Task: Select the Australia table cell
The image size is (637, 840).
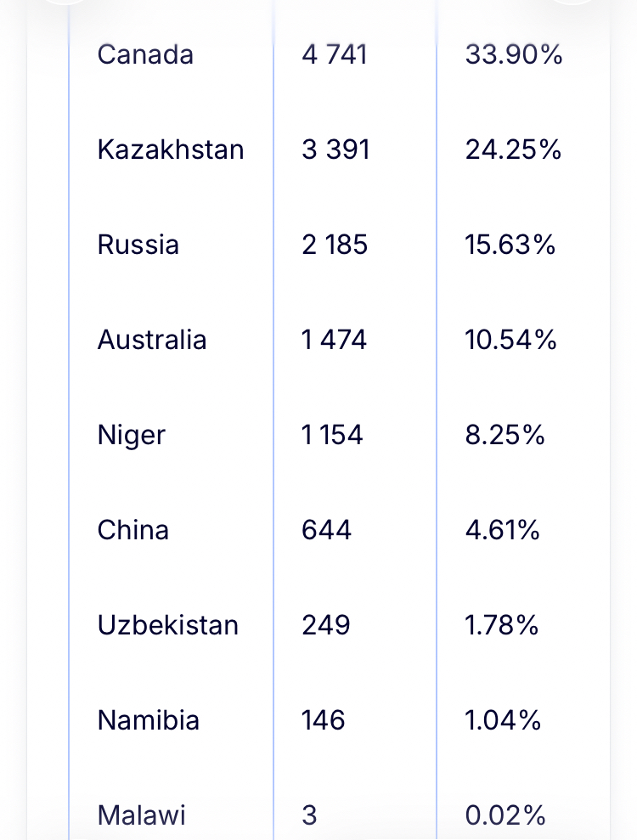Action: tap(152, 340)
